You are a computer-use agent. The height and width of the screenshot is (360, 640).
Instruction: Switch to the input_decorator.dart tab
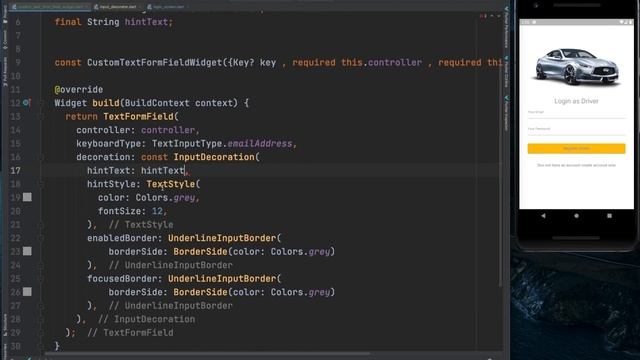[x=118, y=7]
